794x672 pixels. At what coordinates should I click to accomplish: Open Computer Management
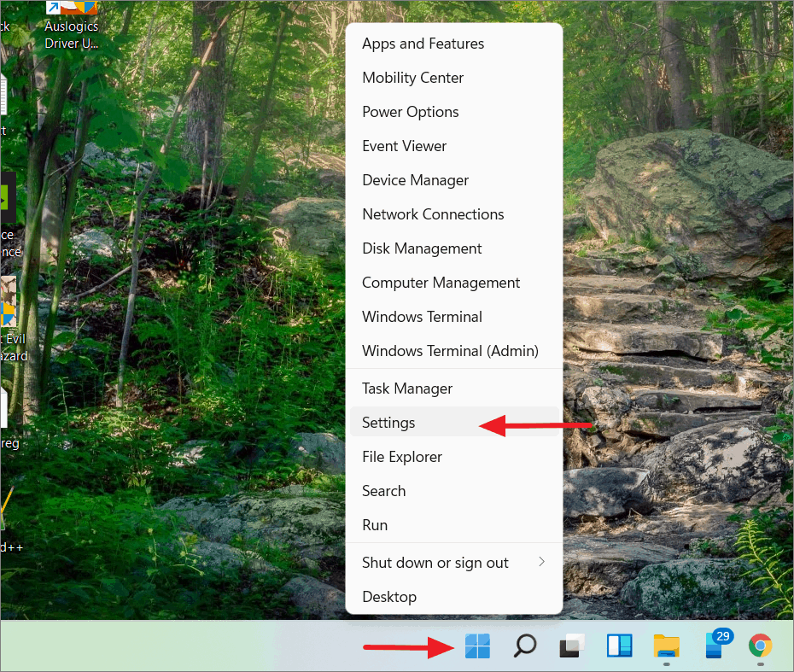tap(441, 283)
